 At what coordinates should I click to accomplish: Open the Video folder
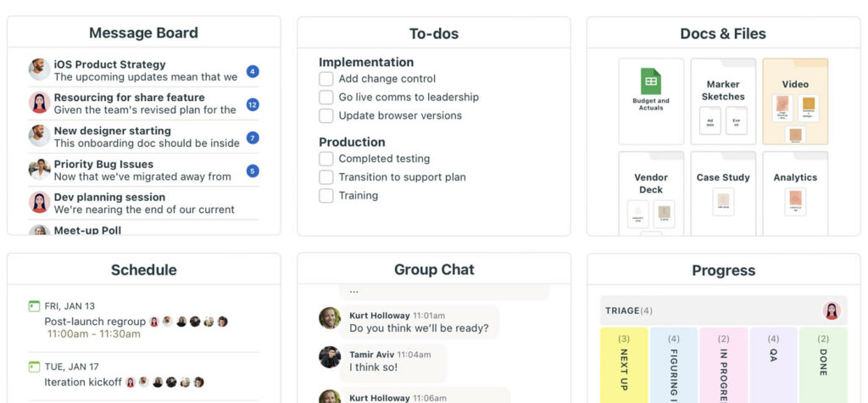[795, 101]
